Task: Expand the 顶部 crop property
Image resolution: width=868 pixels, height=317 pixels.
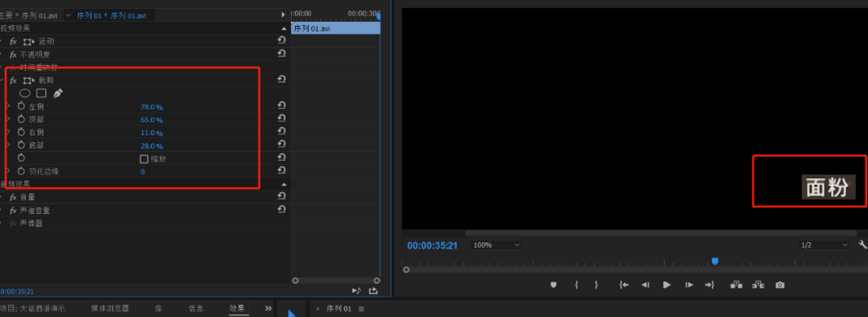Action: click(8, 119)
